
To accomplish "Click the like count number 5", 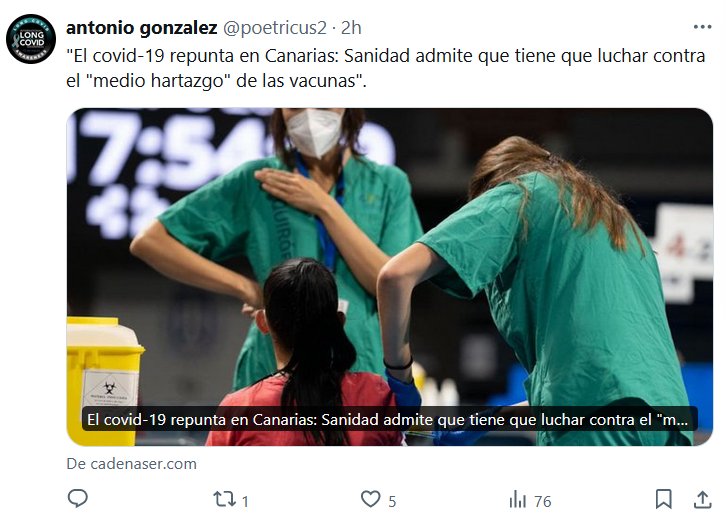I will coord(392,501).
